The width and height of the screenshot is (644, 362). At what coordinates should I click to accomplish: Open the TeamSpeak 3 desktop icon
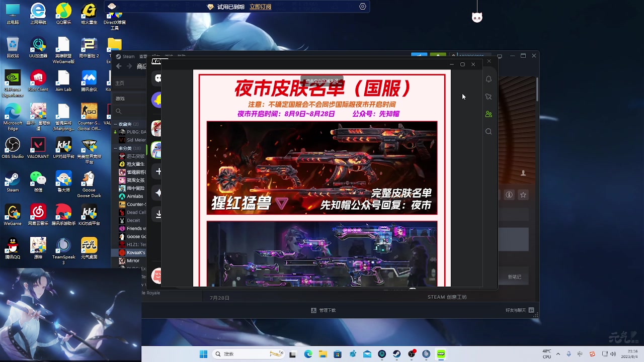point(63,251)
